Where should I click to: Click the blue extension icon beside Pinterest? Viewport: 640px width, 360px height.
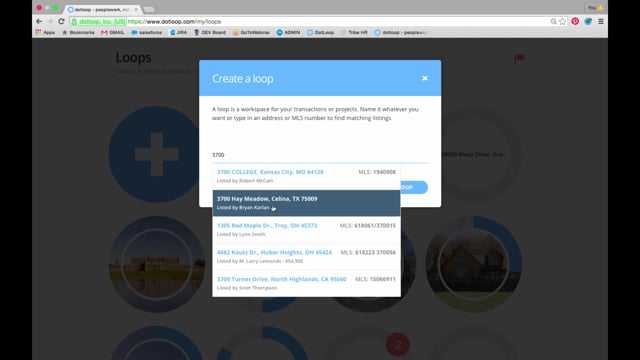588,21
